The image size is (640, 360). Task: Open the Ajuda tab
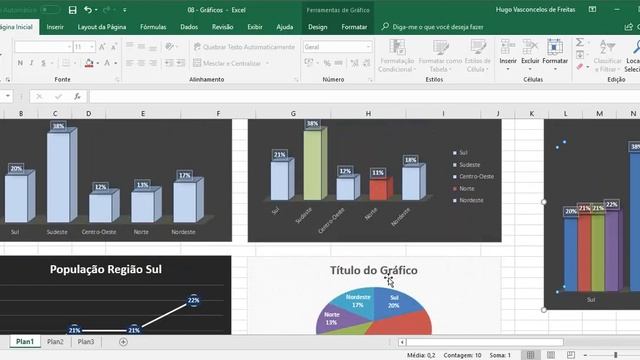(284, 27)
